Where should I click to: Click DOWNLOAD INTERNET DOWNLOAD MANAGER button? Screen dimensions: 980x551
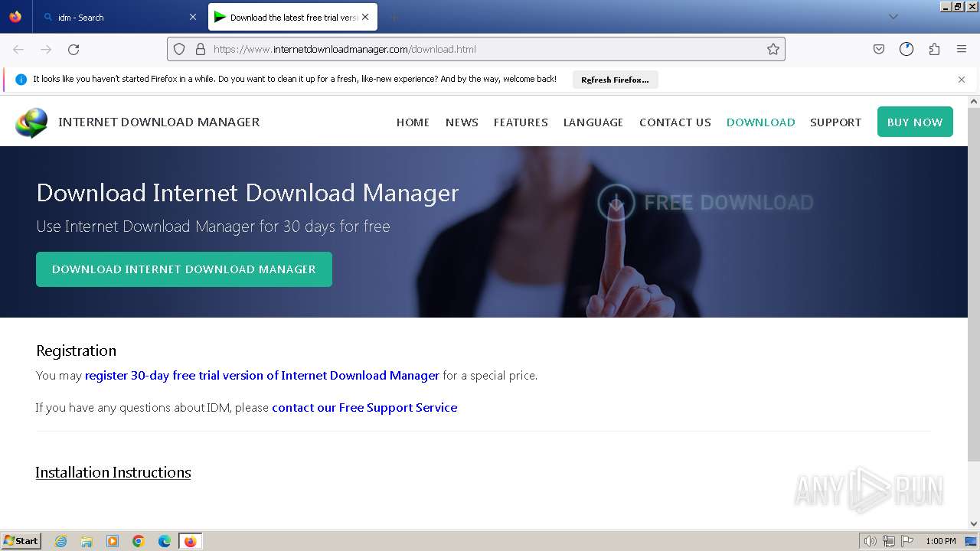pyautogui.click(x=184, y=269)
